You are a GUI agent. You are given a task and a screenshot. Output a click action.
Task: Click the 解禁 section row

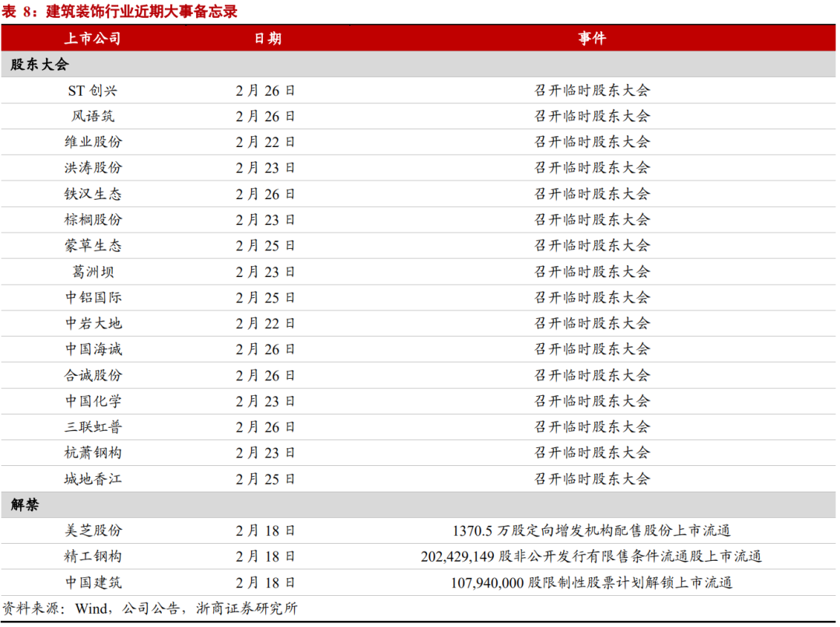[418, 504]
